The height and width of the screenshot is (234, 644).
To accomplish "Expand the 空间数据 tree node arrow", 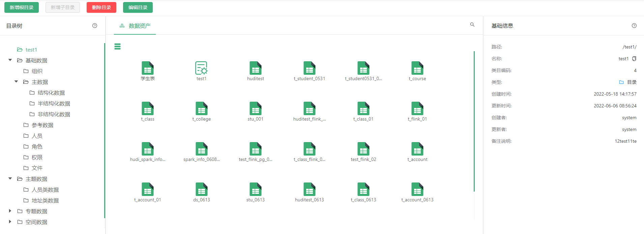I will [10, 222].
